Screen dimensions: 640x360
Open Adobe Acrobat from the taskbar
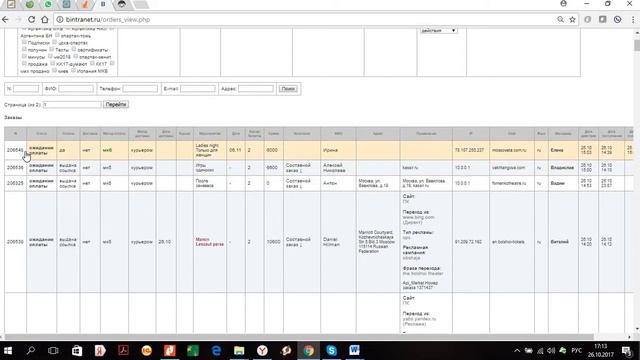pos(123,350)
